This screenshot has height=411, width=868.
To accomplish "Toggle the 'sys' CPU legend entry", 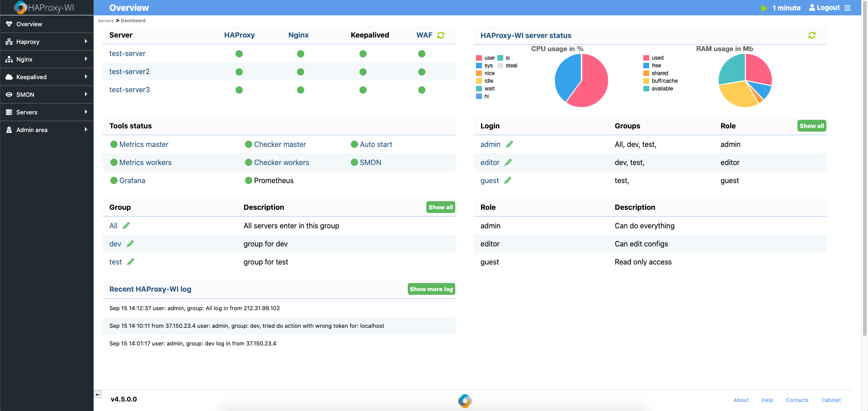I will tap(485, 66).
